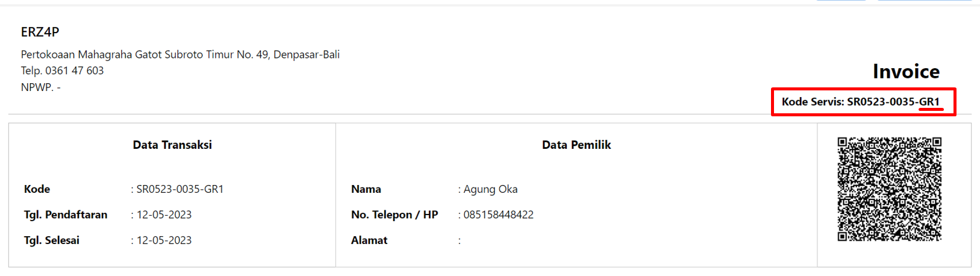Click the Kode value SR0523-0035-GR1 in table
The image size is (980, 276).
pyautogui.click(x=180, y=189)
